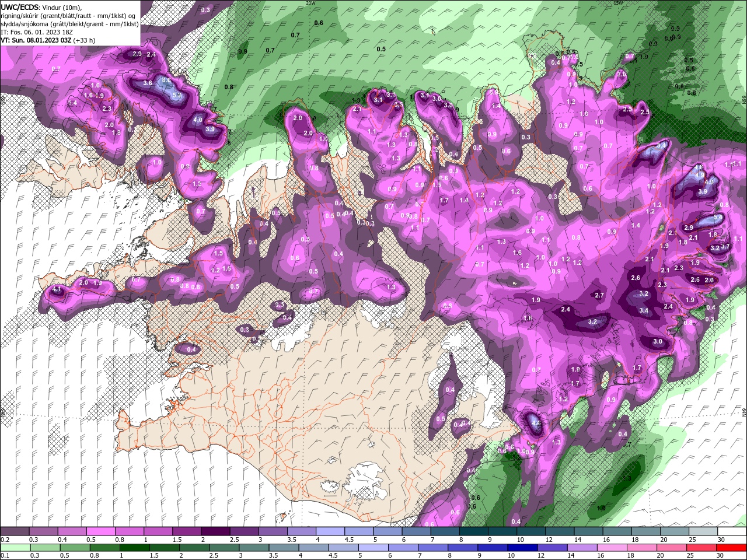The width and height of the screenshot is (747, 560).
Task: Click the valid time line 'VT: Sun. 08.01.2023 03Z'
Action: click(36, 40)
